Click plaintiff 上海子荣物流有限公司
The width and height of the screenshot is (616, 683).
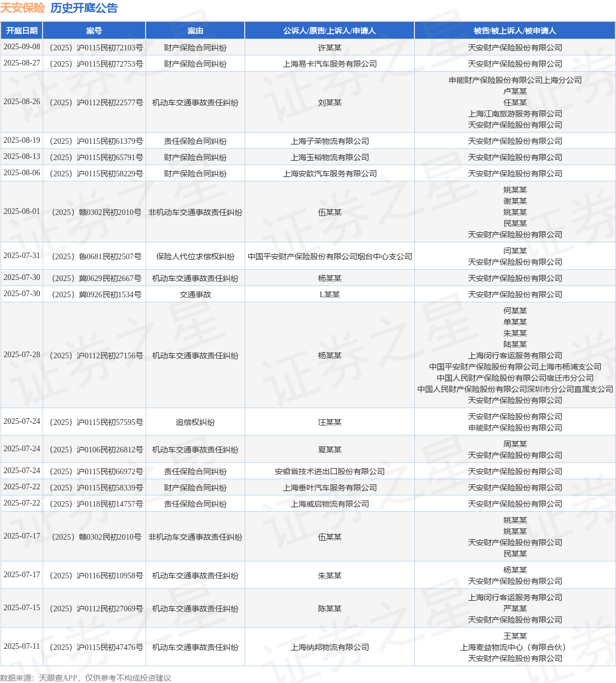point(330,141)
